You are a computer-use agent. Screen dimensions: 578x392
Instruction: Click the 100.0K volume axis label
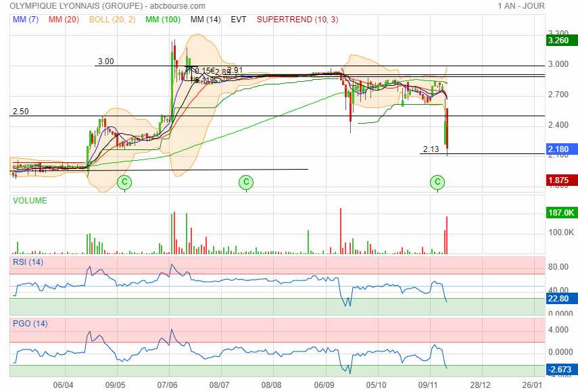click(561, 232)
